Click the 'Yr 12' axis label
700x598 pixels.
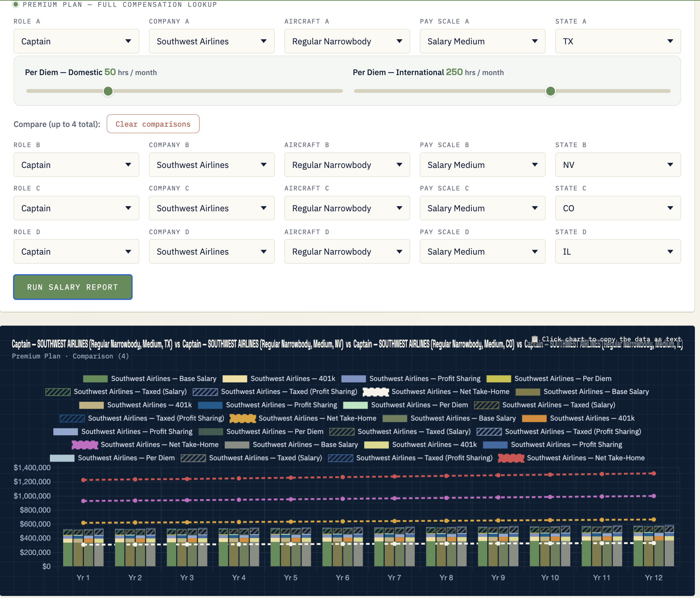(x=654, y=578)
